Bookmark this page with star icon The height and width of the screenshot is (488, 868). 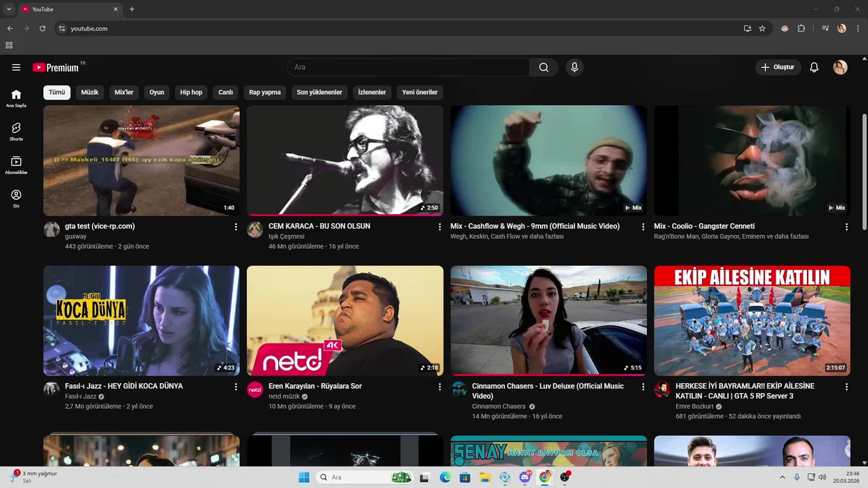coord(762,28)
